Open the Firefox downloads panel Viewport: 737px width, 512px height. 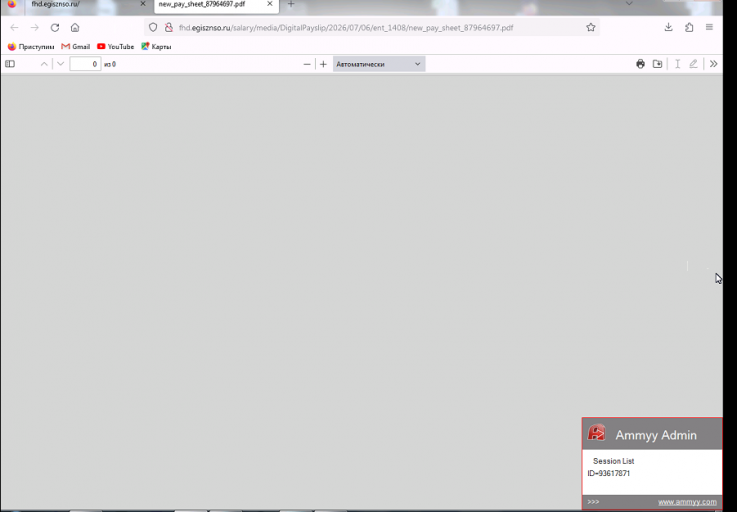pyautogui.click(x=668, y=27)
